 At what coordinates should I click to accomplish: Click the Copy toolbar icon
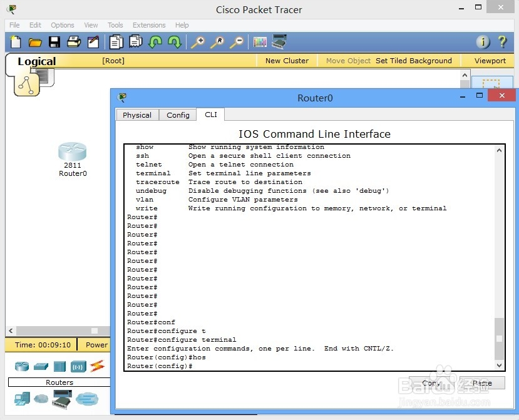pyautogui.click(x=116, y=42)
